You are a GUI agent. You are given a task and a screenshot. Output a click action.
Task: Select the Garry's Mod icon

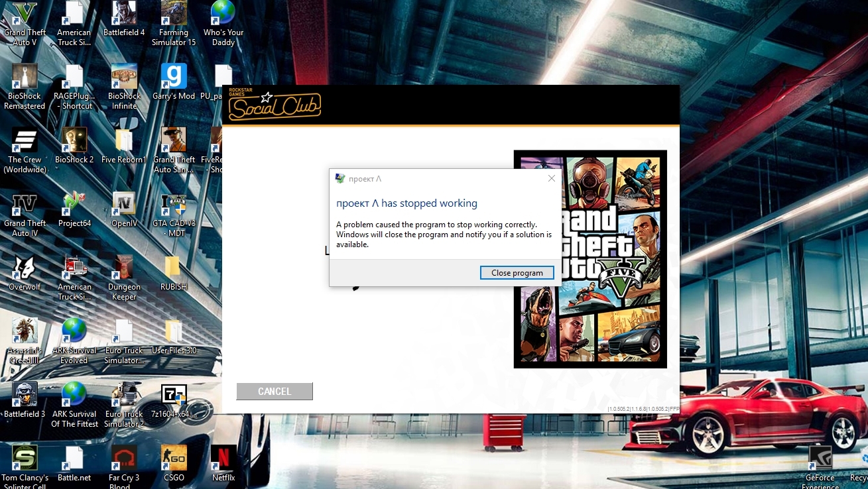coord(174,82)
